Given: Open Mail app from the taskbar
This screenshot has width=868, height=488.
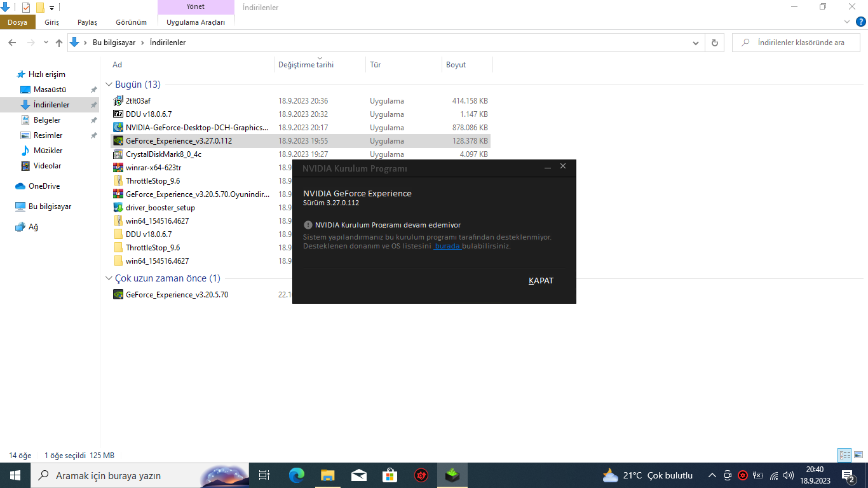Looking at the screenshot, I should coord(358,475).
